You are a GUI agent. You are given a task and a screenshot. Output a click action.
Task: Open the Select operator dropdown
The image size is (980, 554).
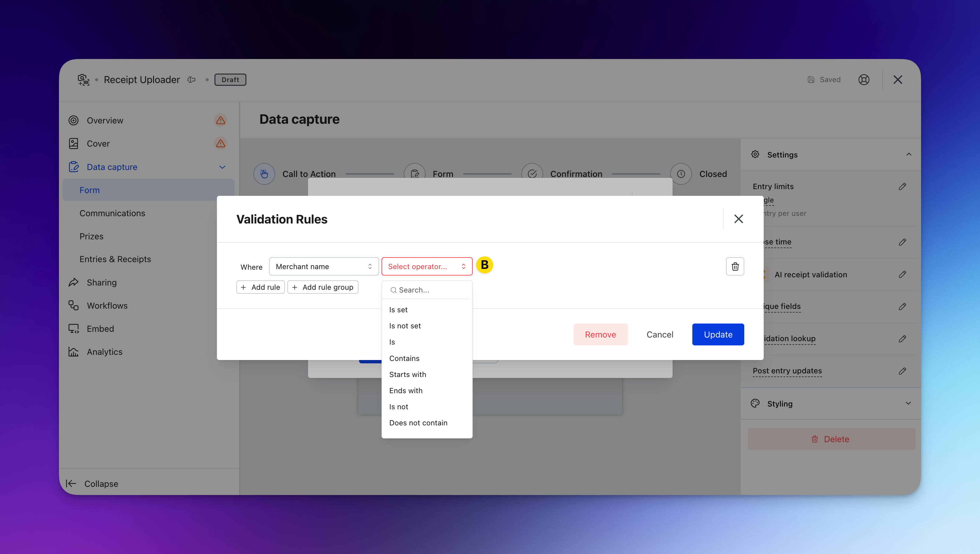(x=427, y=267)
